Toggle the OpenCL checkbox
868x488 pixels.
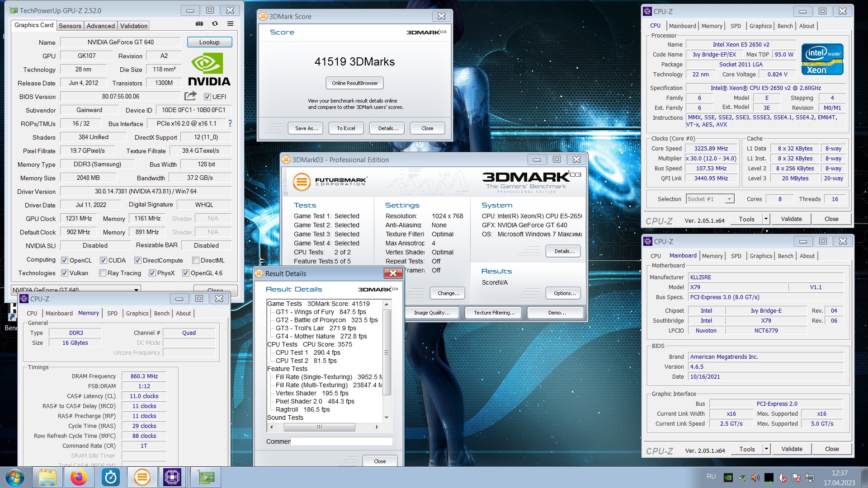pos(65,260)
